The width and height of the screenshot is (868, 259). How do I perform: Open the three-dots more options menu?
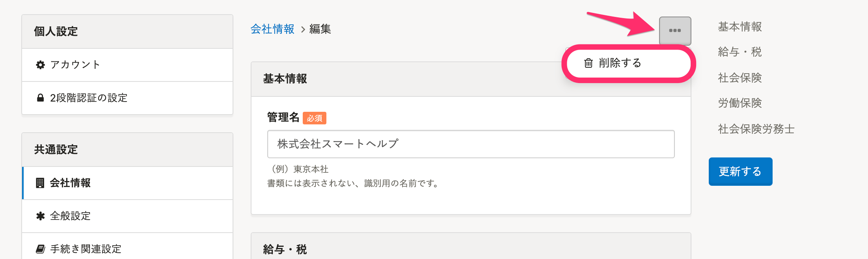pos(675,31)
